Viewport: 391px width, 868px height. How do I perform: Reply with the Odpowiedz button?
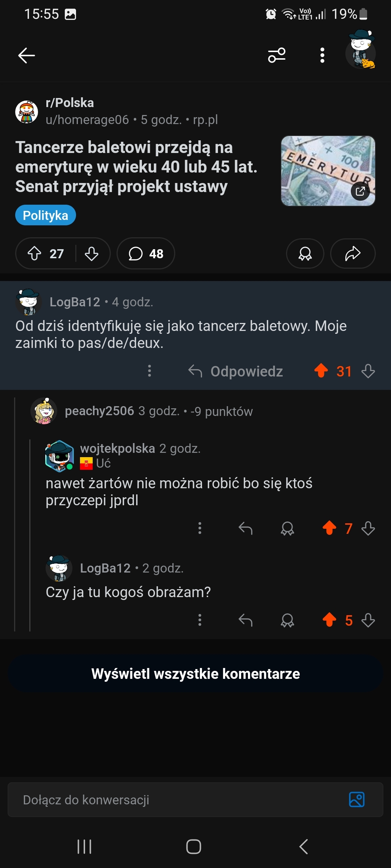(x=236, y=371)
